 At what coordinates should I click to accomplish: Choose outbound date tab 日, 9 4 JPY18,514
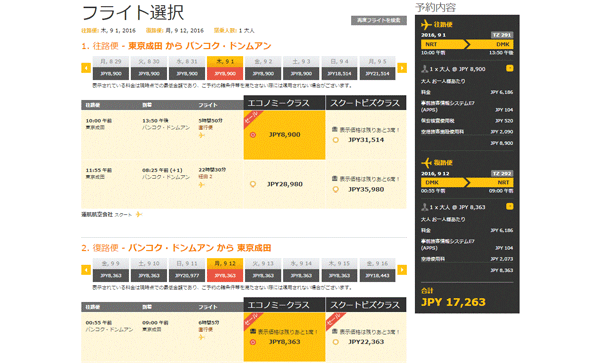pos(339,68)
